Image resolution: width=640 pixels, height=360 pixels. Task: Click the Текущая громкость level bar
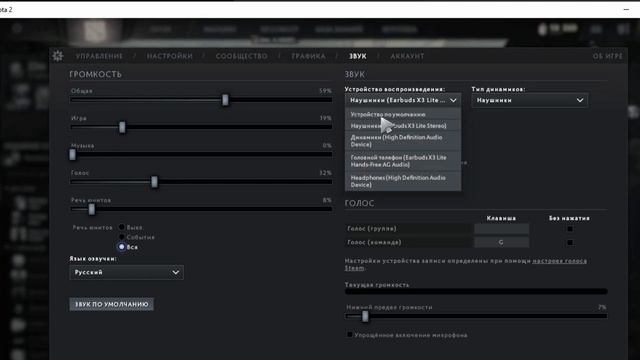[x=476, y=291]
